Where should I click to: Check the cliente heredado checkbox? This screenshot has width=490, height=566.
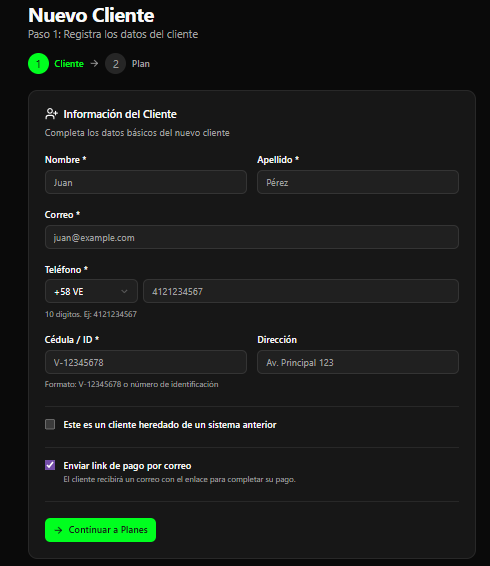[x=50, y=424]
